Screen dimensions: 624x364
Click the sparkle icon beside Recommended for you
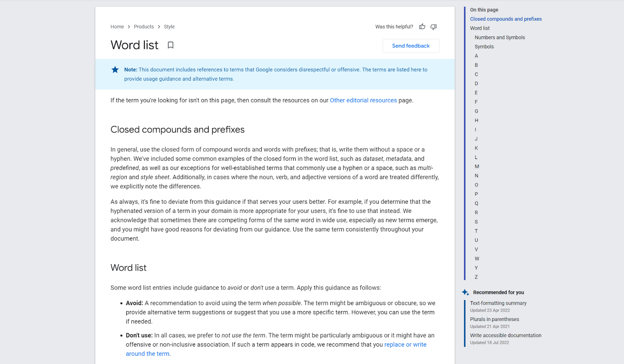(x=465, y=292)
